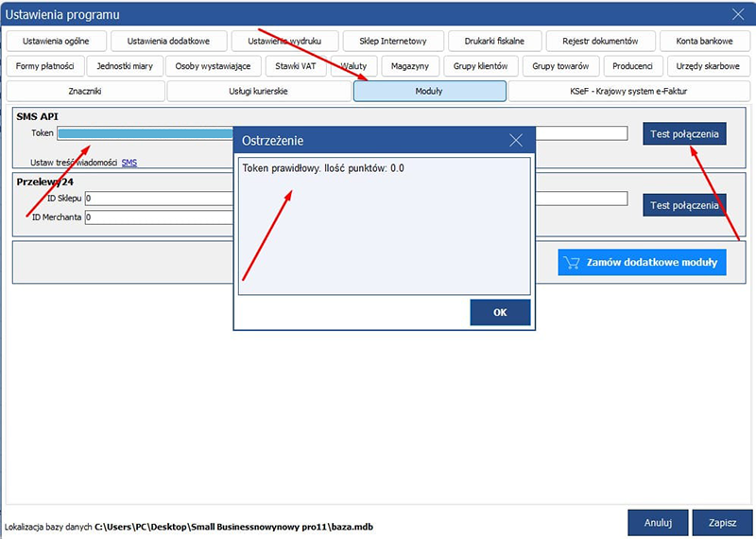Open the Formy płatności tab
Screen dimensions: 756x539
pyautogui.click(x=45, y=66)
